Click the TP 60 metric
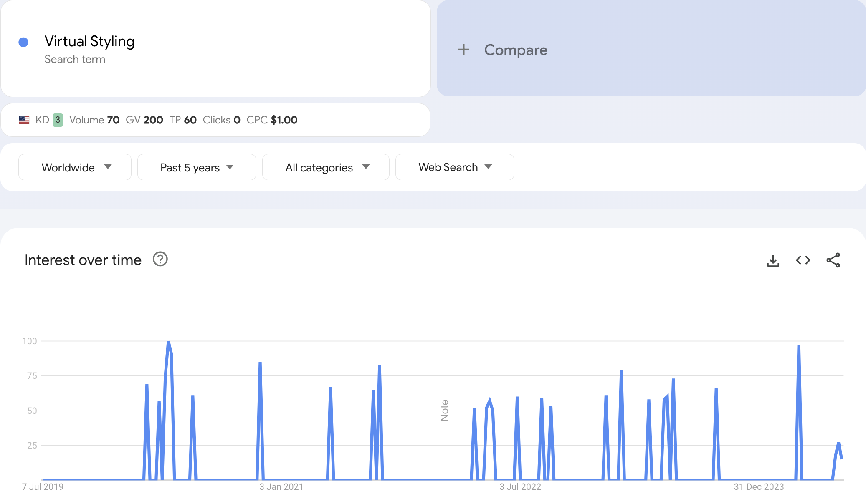 pos(183,120)
